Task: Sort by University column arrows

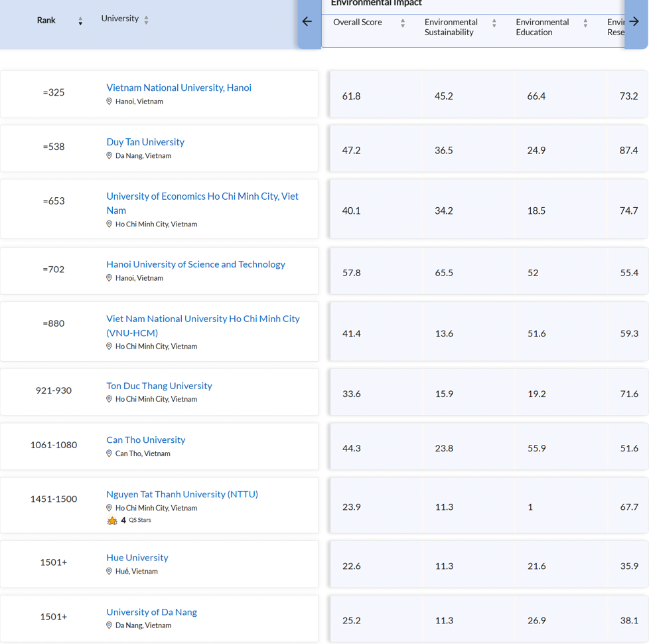Action: [x=146, y=20]
